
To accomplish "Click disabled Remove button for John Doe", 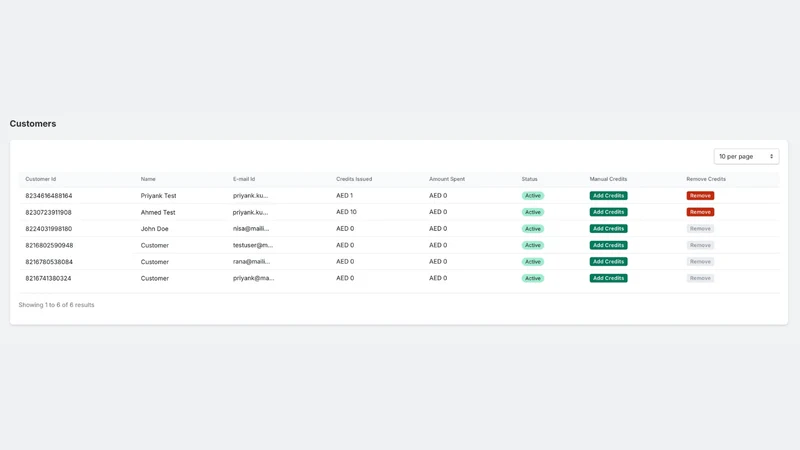I will click(700, 229).
